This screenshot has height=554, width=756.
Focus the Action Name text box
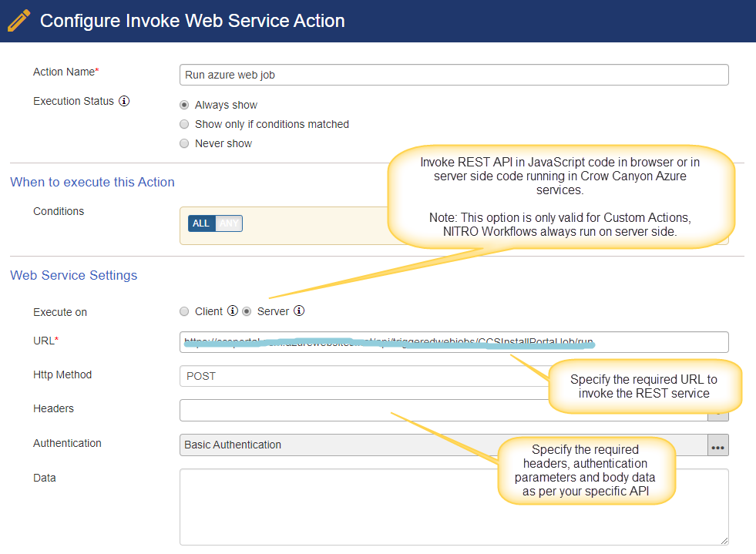tap(454, 75)
